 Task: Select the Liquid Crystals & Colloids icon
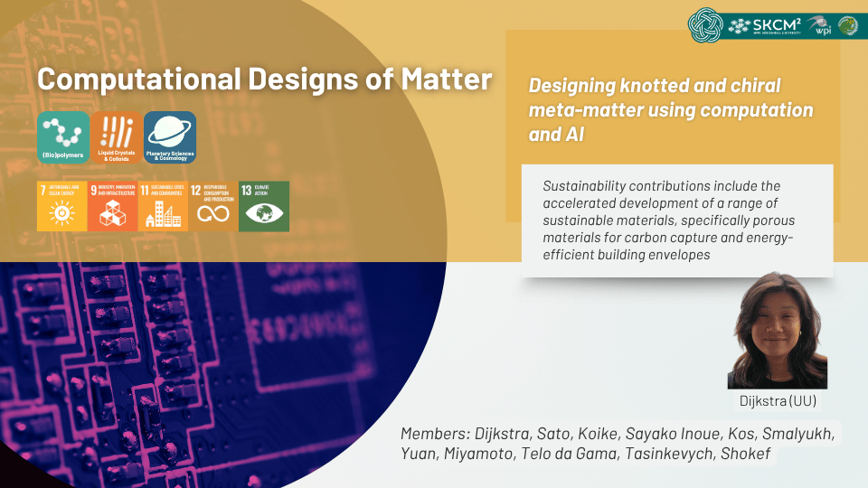(117, 138)
